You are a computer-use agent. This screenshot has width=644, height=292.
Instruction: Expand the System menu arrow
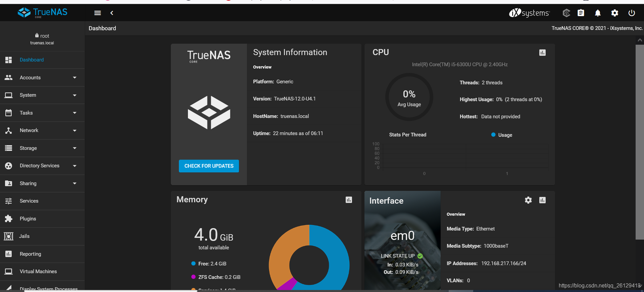point(75,95)
